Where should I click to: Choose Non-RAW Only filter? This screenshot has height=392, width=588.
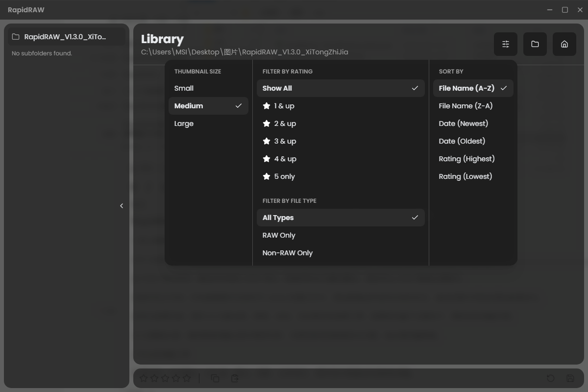pyautogui.click(x=288, y=253)
